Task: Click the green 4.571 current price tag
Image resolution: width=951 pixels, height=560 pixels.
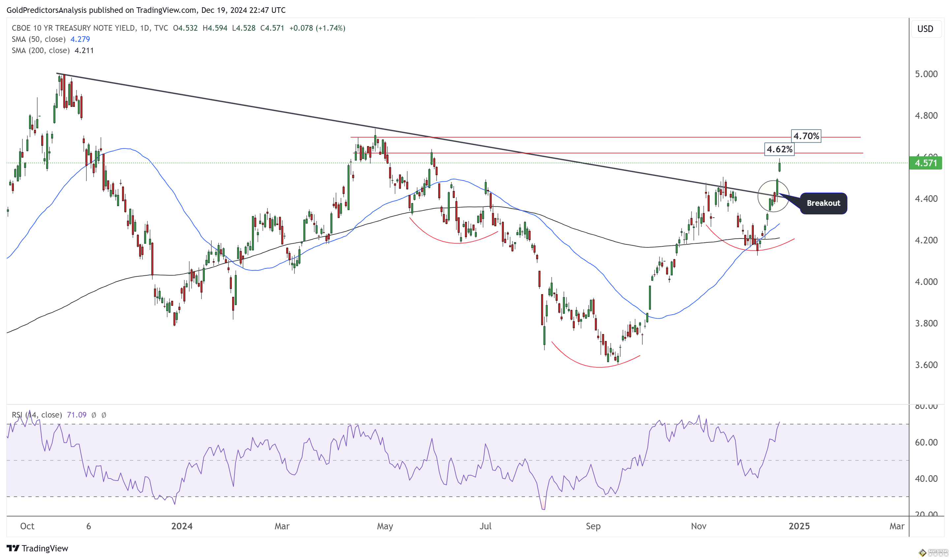Action: [x=925, y=163]
